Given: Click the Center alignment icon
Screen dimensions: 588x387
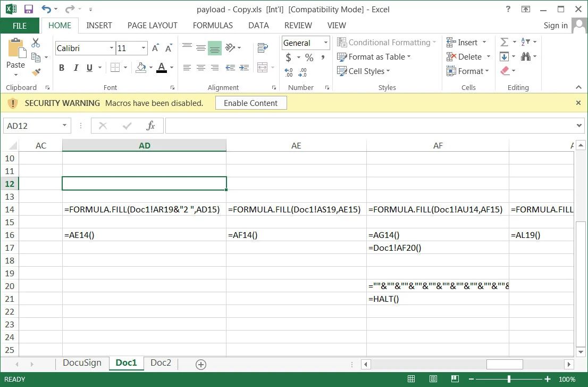Looking at the screenshot, I should (200, 67).
